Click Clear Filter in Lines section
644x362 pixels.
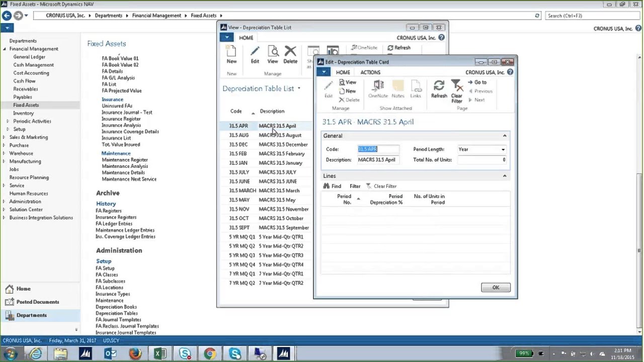click(x=381, y=186)
